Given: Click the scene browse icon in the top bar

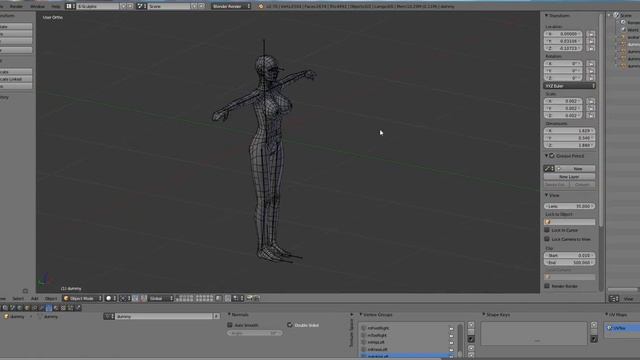Looking at the screenshot, I should (x=141, y=6).
